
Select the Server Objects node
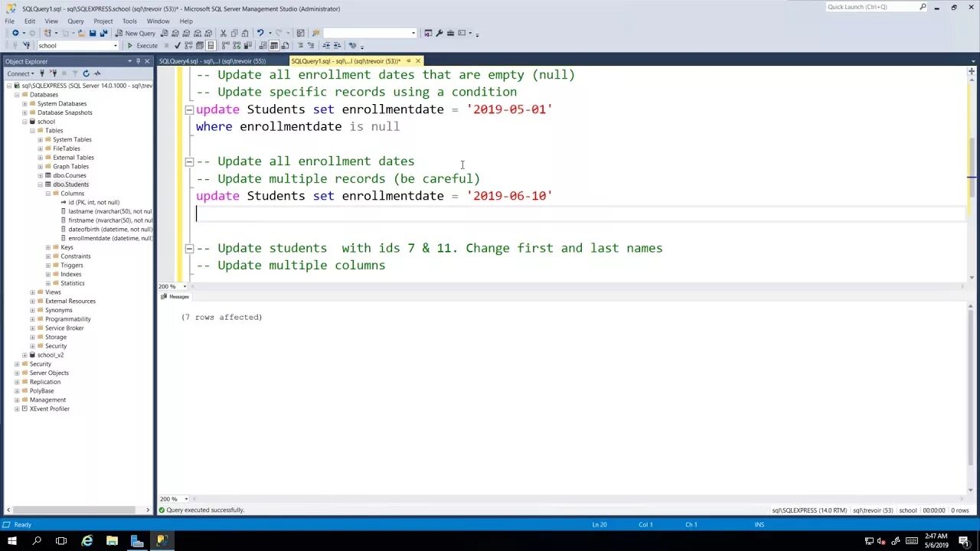point(49,373)
